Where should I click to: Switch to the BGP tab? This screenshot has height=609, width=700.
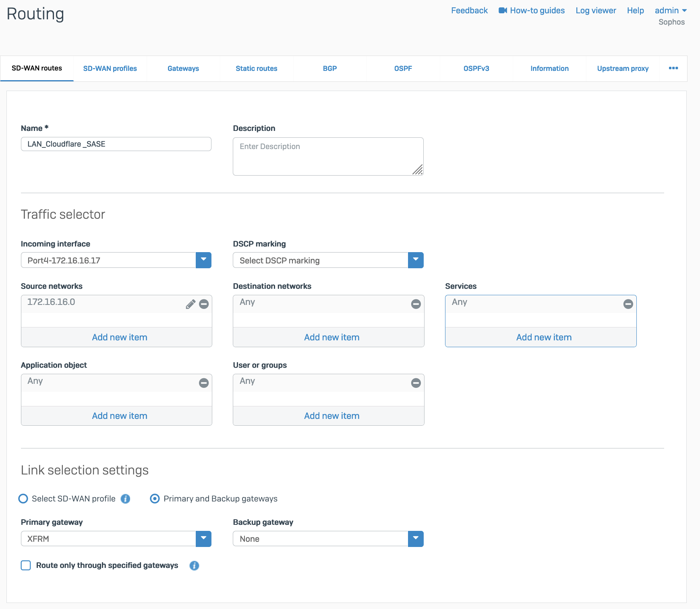tap(329, 68)
